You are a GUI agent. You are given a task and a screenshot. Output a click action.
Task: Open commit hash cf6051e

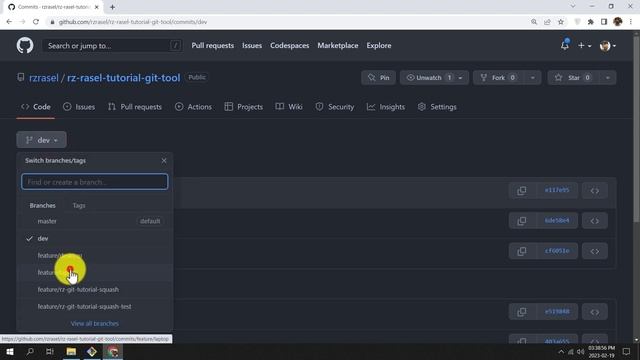(x=556, y=251)
